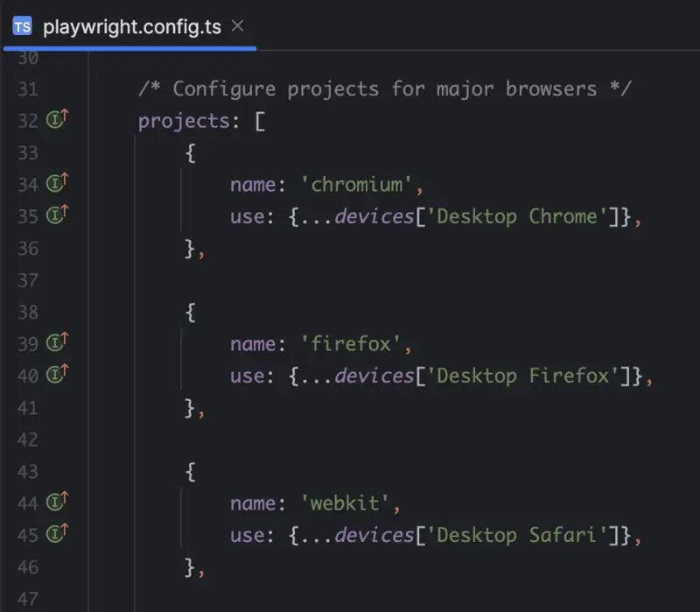
Task: Click the implements gutter icon on line 39
Action: pyautogui.click(x=57, y=342)
